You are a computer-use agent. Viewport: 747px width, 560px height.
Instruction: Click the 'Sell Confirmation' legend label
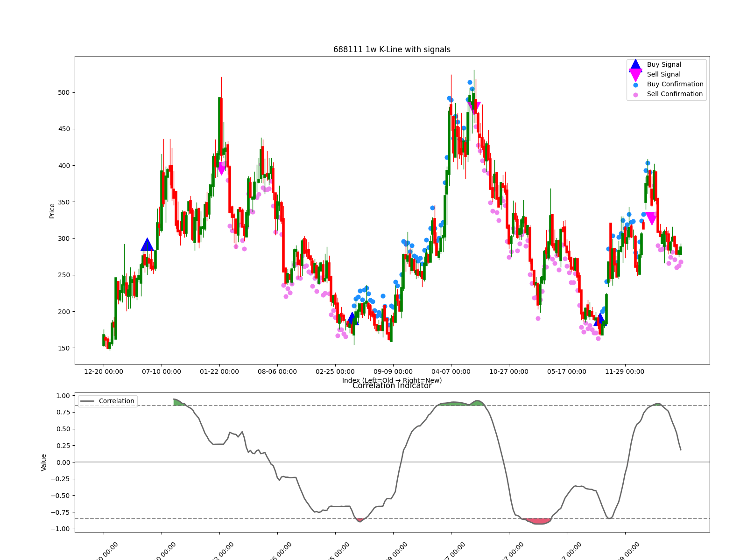pyautogui.click(x=675, y=94)
